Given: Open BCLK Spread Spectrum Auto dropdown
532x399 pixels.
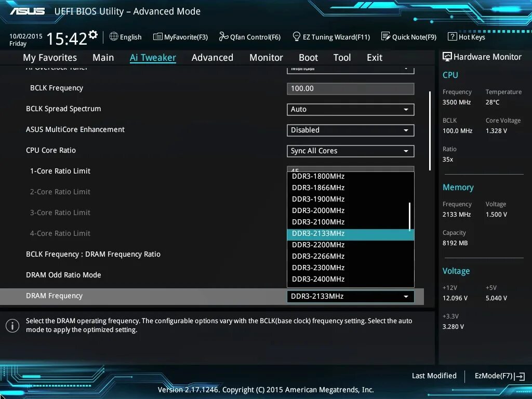Looking at the screenshot, I should tap(351, 109).
